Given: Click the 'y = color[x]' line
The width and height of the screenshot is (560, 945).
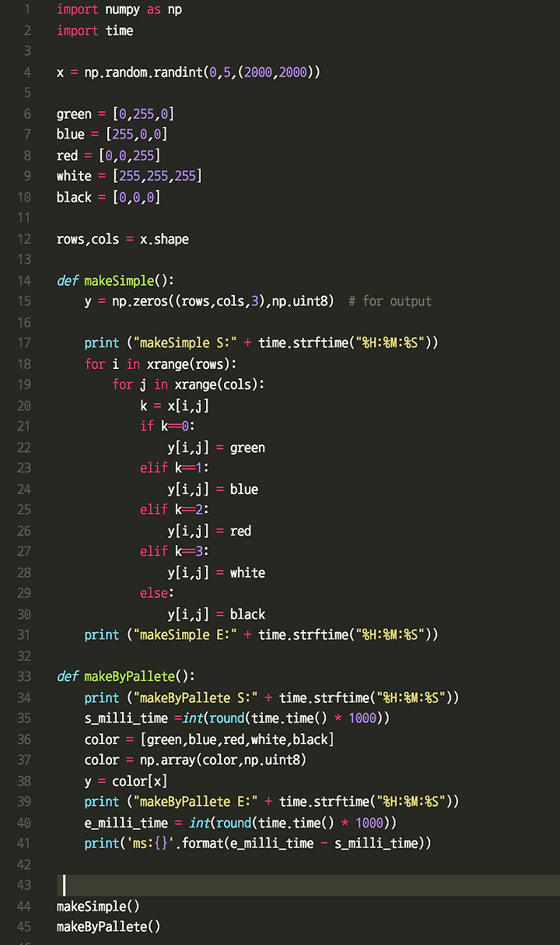Looking at the screenshot, I should (x=126, y=781).
